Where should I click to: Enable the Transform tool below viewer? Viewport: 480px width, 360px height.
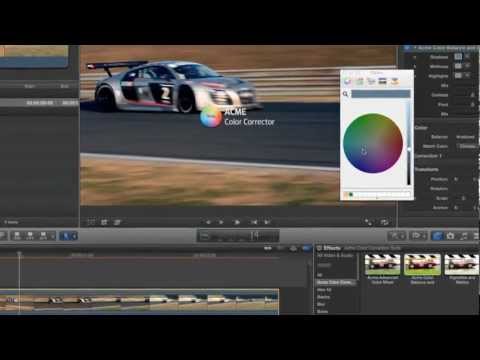coord(91,222)
